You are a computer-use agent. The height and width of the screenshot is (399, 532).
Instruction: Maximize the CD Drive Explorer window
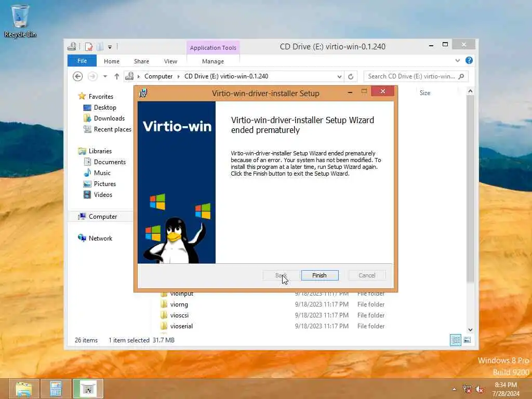(445, 45)
